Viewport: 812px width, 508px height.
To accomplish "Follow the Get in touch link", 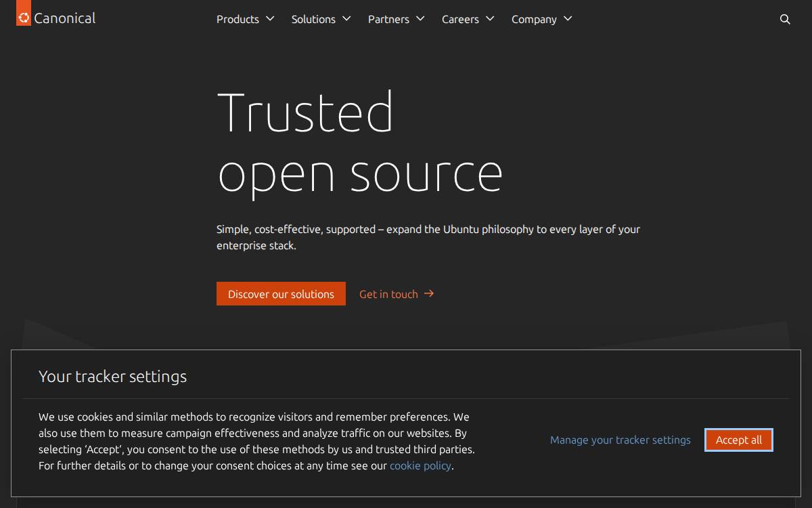I will 397,294.
